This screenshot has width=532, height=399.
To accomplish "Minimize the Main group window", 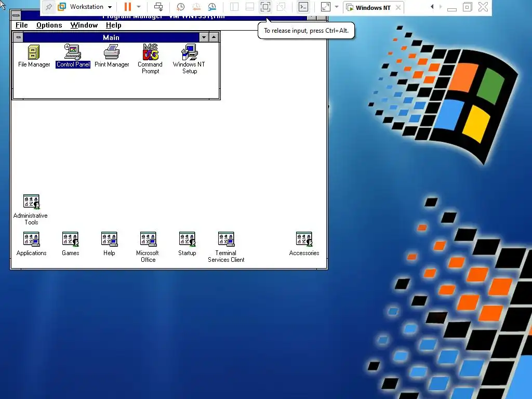I will coord(204,37).
